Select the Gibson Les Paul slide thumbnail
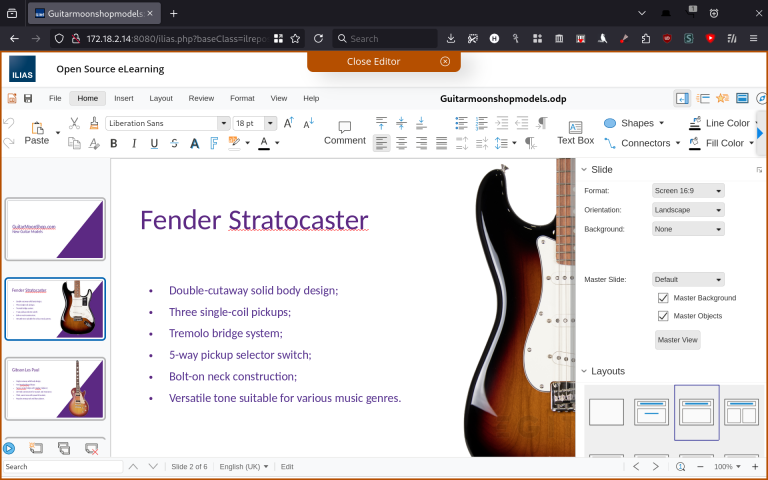The image size is (768, 480). [x=55, y=389]
